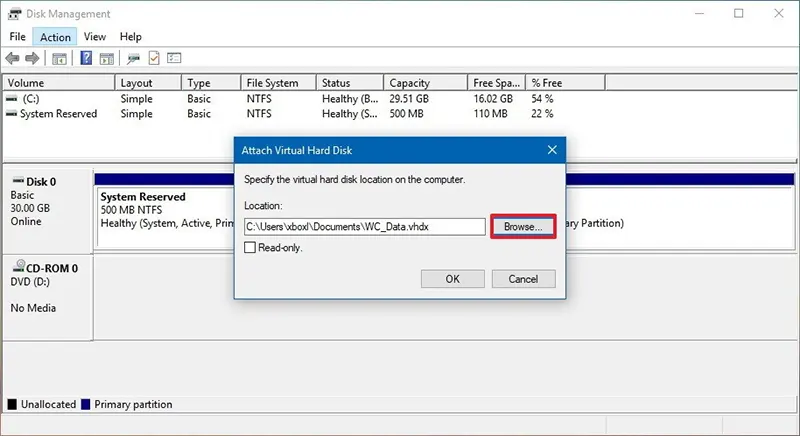Open the File menu
This screenshot has width=800, height=436.
(x=17, y=37)
